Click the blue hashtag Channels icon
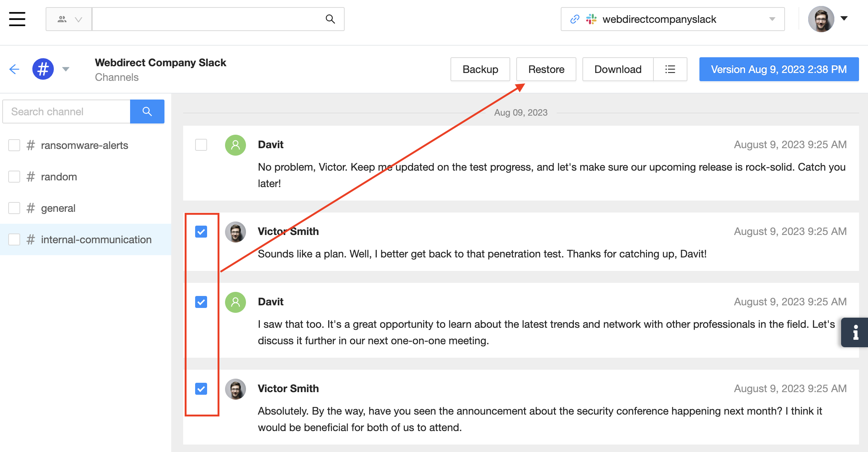 43,69
